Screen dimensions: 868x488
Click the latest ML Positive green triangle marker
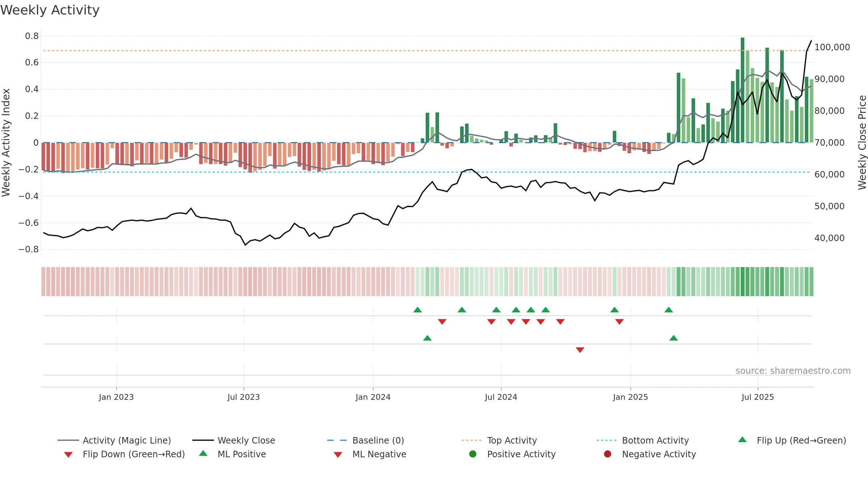tap(673, 338)
